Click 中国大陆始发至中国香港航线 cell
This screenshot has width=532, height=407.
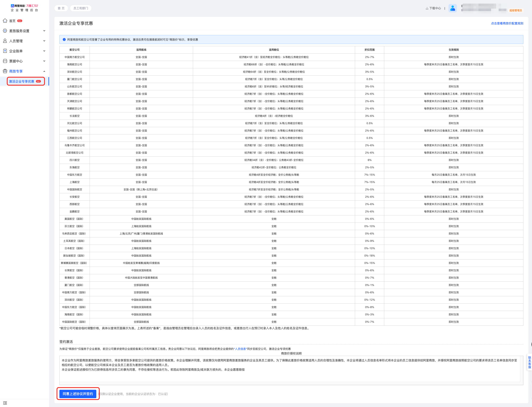[x=141, y=278]
